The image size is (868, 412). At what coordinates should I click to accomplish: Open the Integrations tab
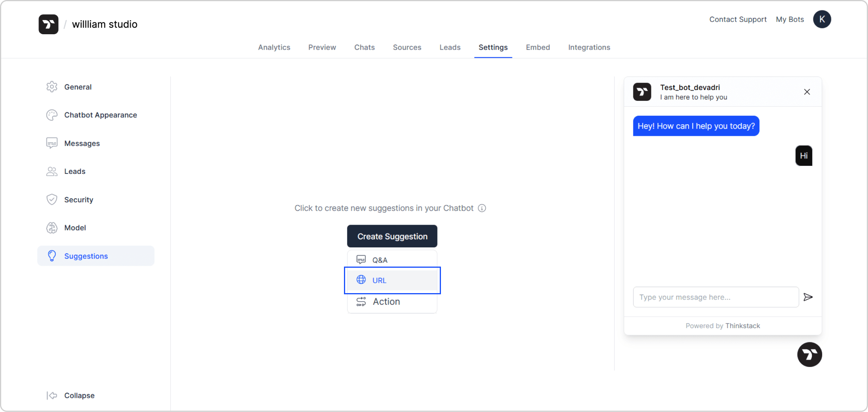pos(589,47)
